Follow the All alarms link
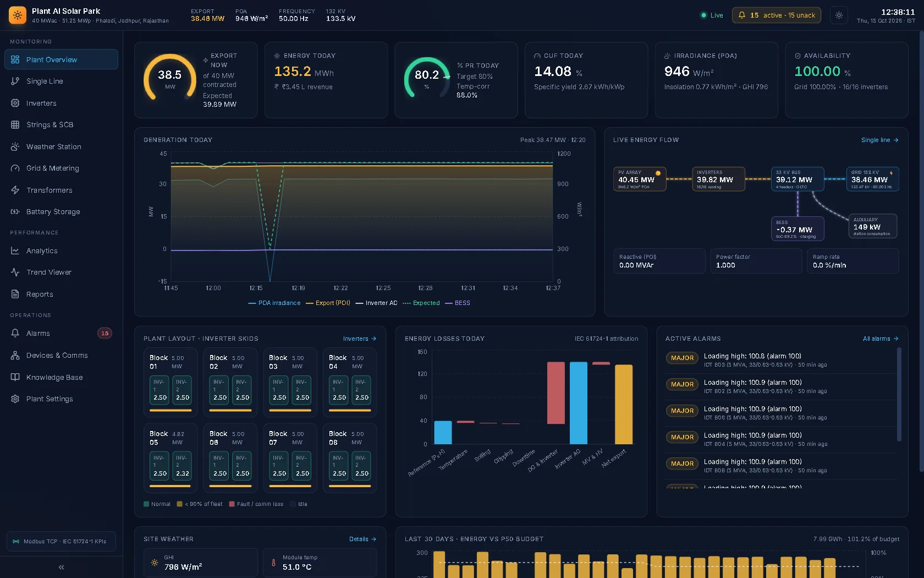 (881, 339)
